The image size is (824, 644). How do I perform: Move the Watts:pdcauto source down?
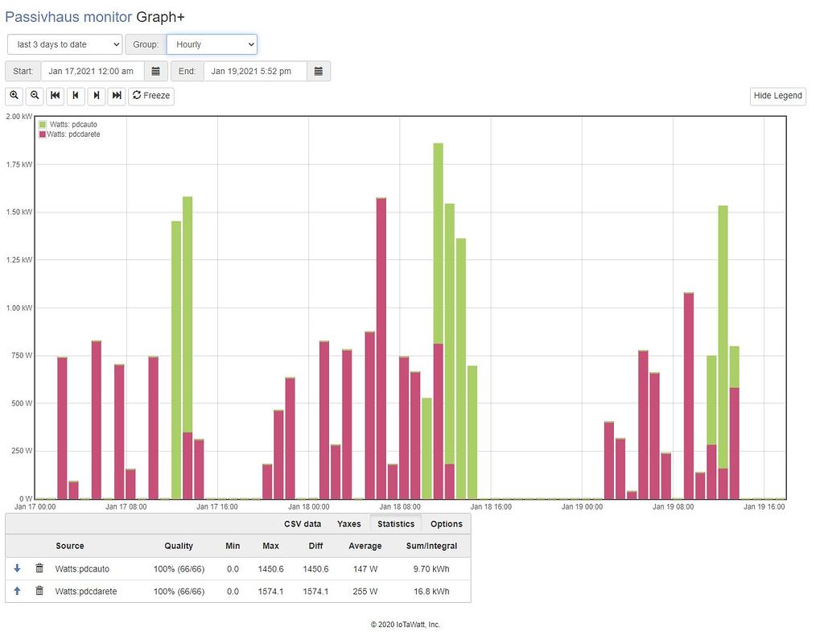click(18, 568)
